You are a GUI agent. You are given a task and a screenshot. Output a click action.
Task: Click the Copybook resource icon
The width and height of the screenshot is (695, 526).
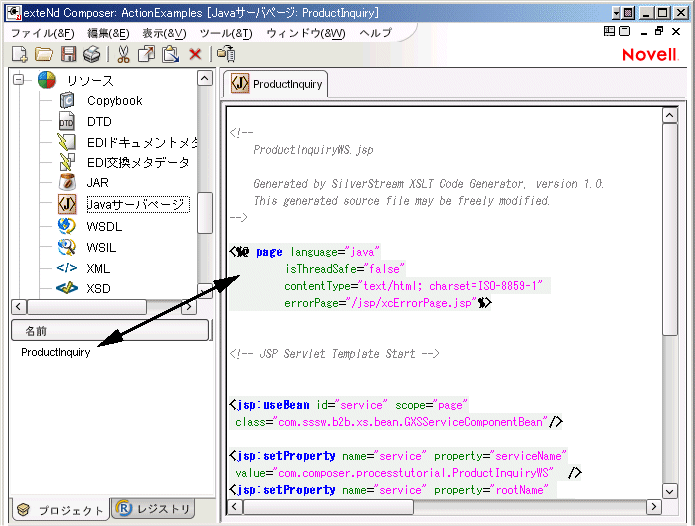point(67,101)
